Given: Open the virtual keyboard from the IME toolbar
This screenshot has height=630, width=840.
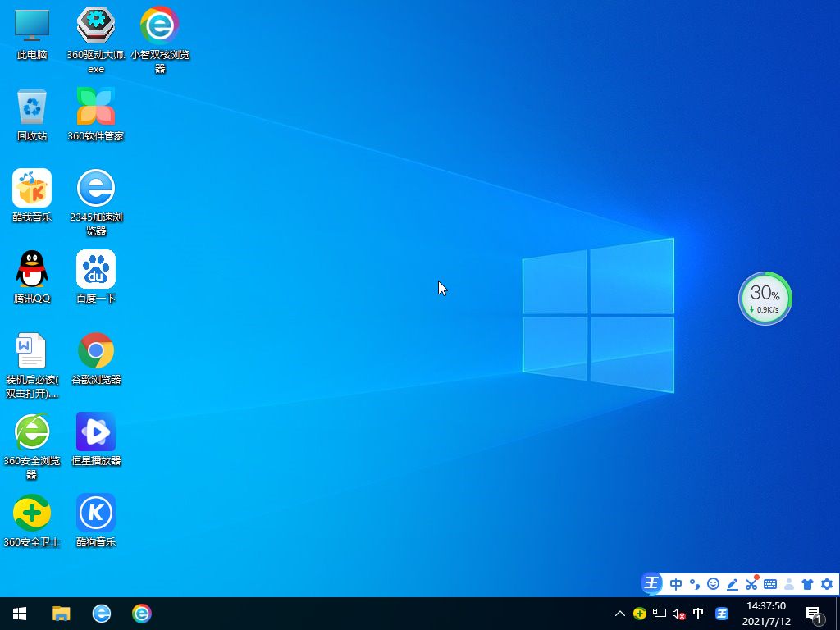Looking at the screenshot, I should [x=770, y=584].
